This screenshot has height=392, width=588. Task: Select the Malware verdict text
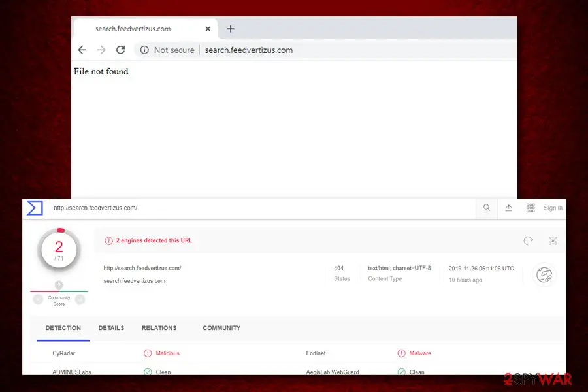coord(420,353)
